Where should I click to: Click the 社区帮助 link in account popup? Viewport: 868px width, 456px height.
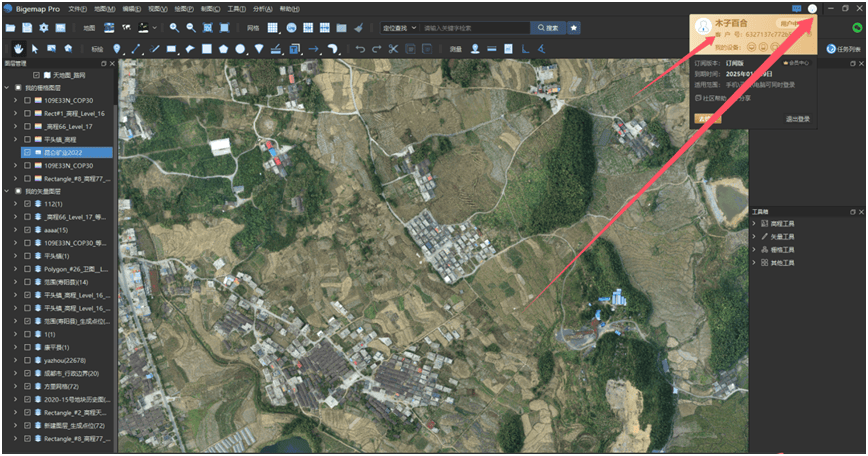point(711,98)
